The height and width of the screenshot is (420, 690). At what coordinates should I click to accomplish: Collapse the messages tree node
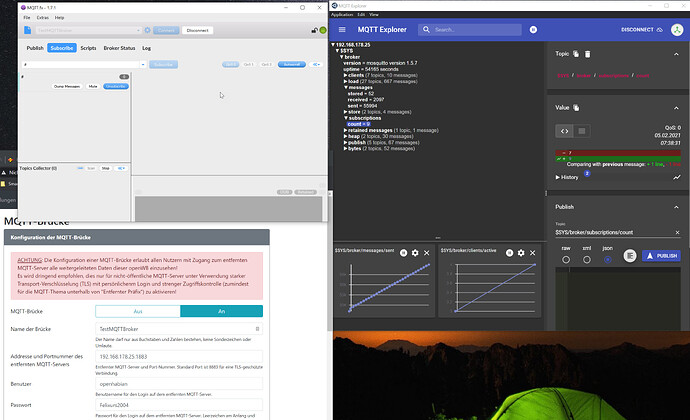click(346, 88)
